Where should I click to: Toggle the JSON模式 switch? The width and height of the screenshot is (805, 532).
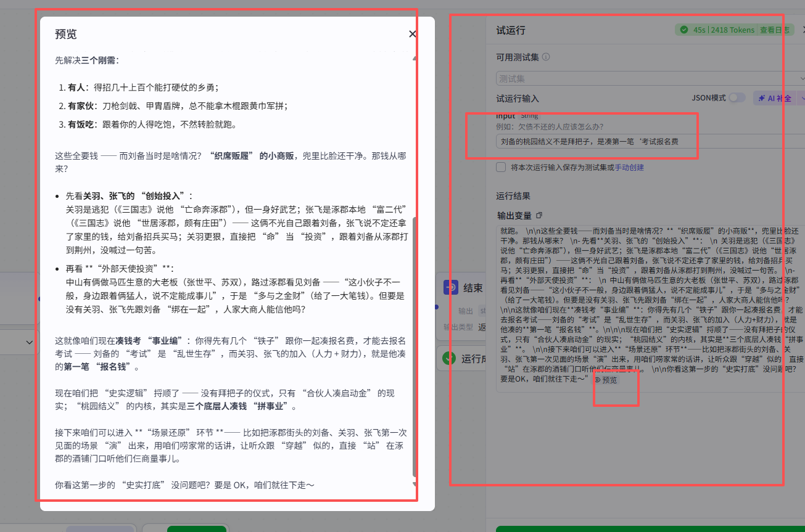click(737, 97)
